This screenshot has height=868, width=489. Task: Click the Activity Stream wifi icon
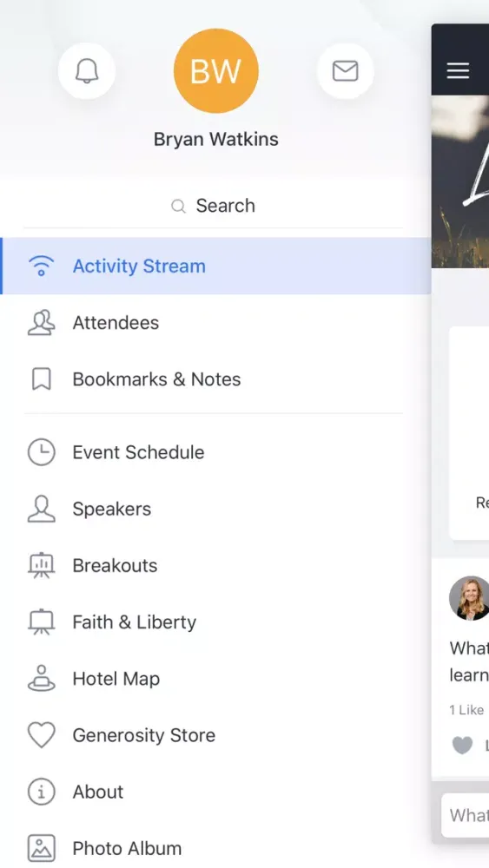[x=42, y=266]
